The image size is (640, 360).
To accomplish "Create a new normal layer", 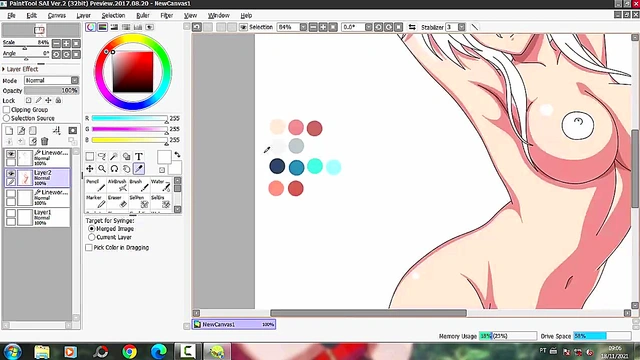I will pyautogui.click(x=9, y=131).
